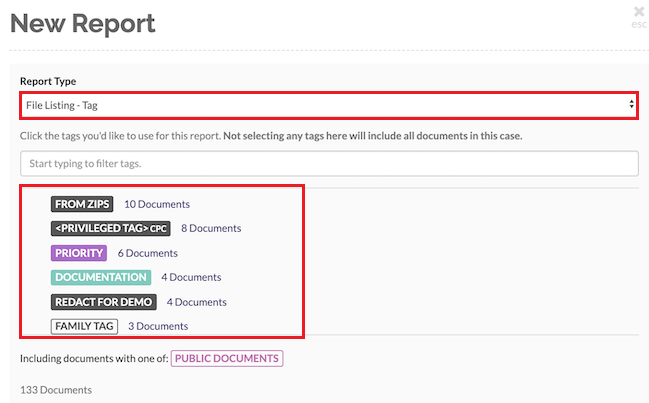649x403 pixels.
Task: Click the PUBLIC DOCUMENTS tag
Action: point(227,358)
